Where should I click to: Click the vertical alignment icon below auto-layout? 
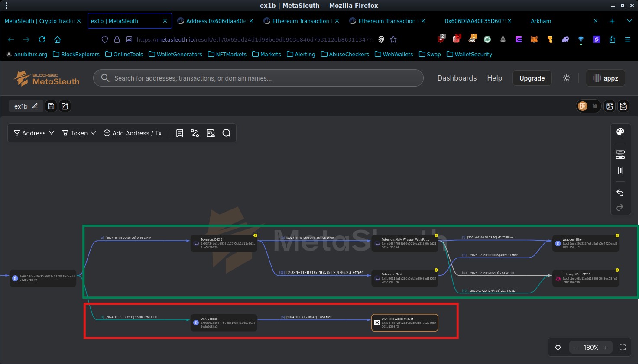click(x=620, y=171)
